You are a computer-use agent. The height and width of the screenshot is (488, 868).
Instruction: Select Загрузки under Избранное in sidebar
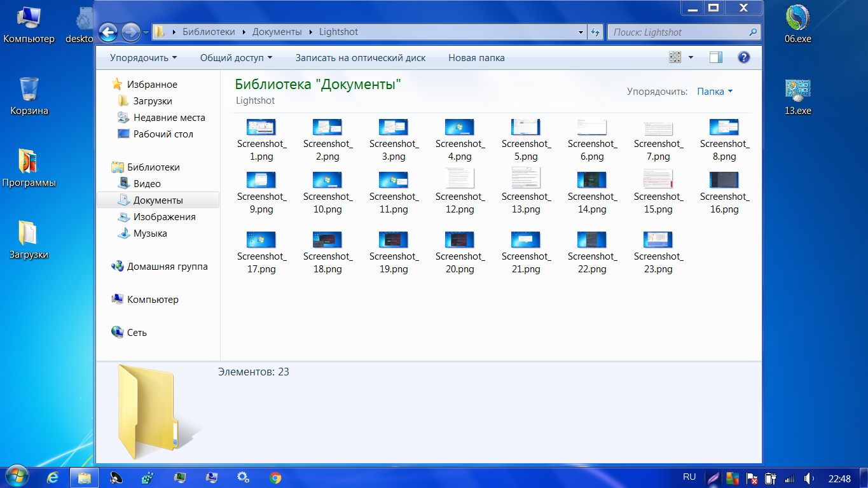[x=153, y=101]
